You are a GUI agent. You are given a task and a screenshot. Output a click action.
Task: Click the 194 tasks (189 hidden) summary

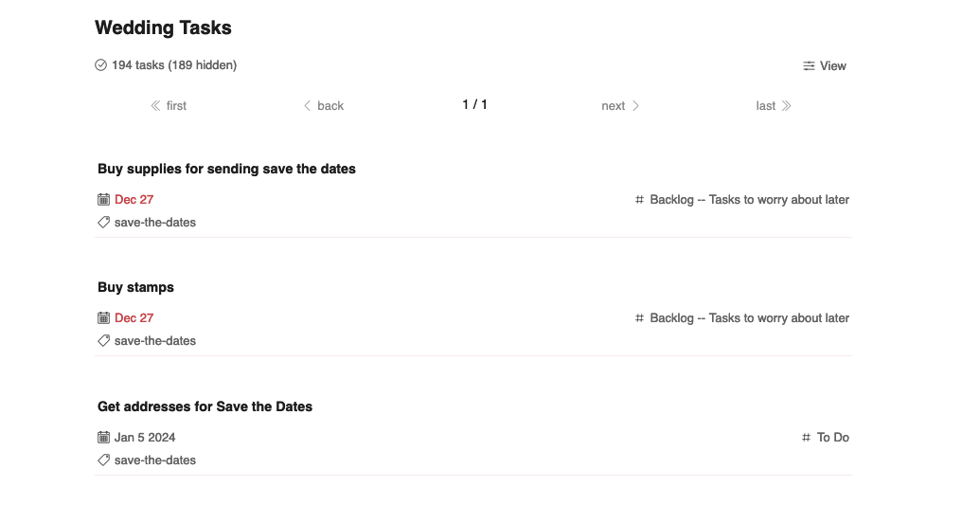(x=174, y=65)
